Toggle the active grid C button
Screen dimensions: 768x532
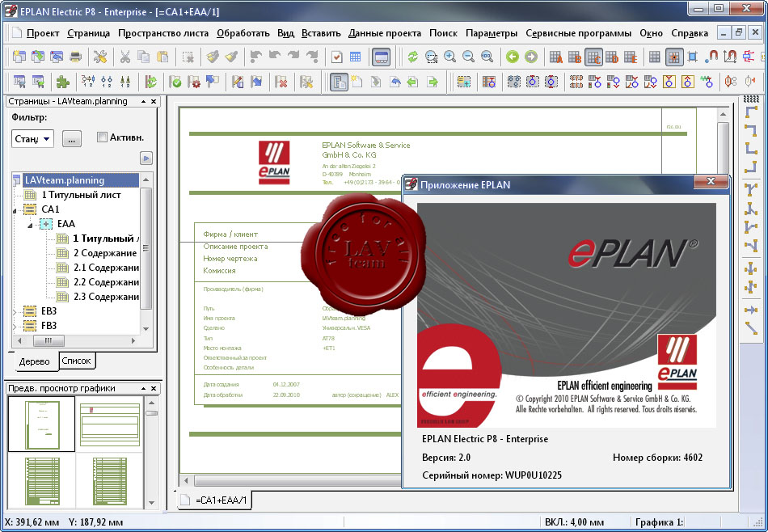593,57
